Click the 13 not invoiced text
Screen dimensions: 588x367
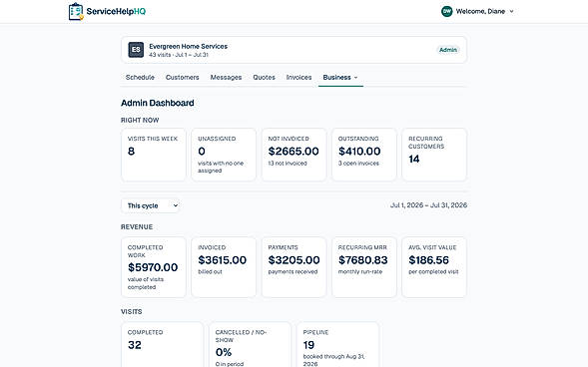coord(288,164)
